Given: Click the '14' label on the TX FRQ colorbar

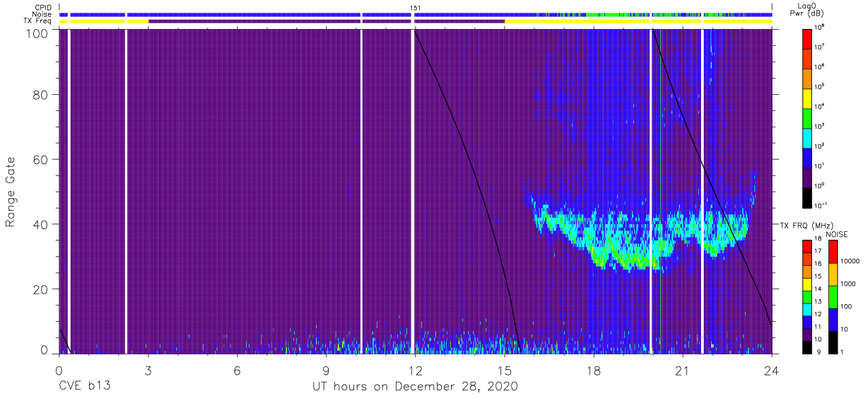Looking at the screenshot, I should 819,289.
